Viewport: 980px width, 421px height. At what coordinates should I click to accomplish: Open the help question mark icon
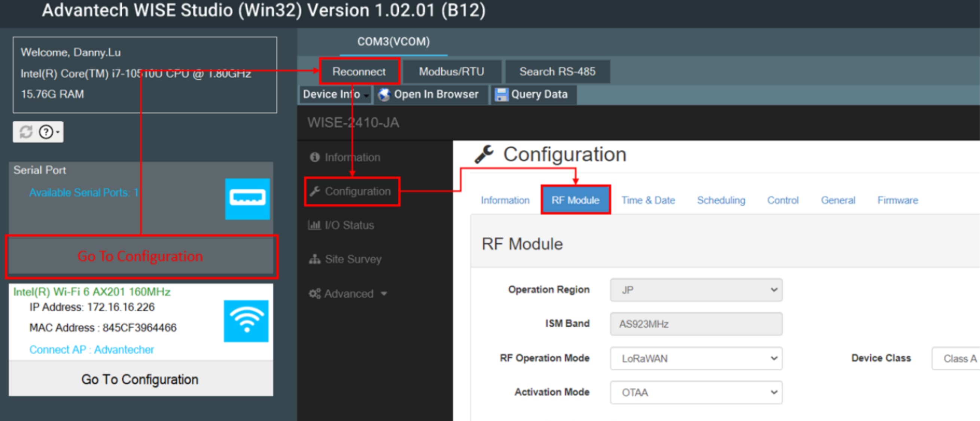46,132
